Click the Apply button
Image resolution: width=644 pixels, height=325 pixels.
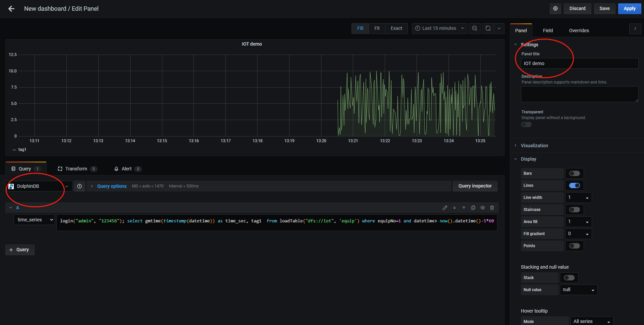629,8
